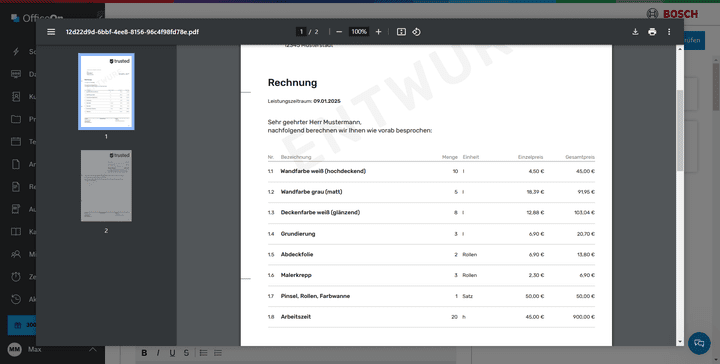The height and width of the screenshot is (364, 720).
Task: Toggle italic formatting in the editor behind
Action: (158, 353)
